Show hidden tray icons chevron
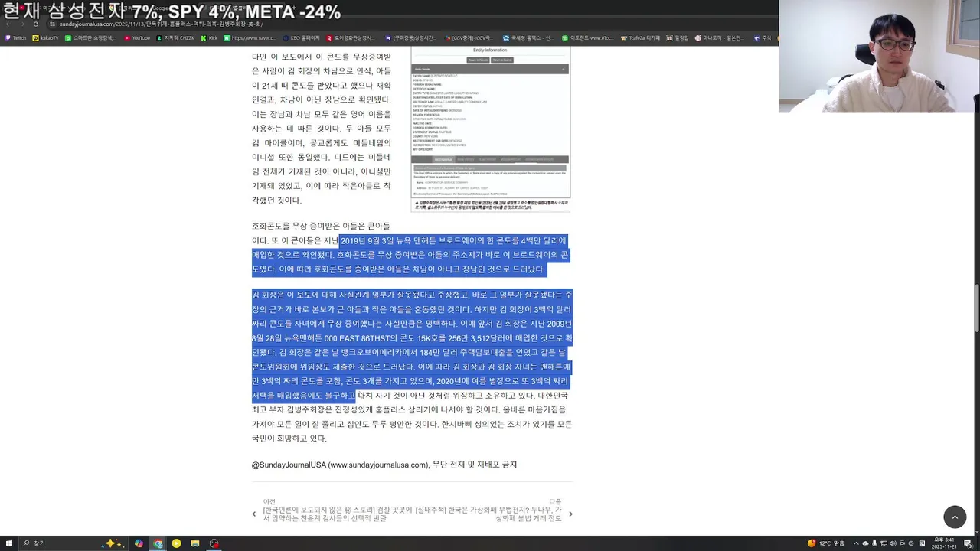980x551 pixels. 856,543
